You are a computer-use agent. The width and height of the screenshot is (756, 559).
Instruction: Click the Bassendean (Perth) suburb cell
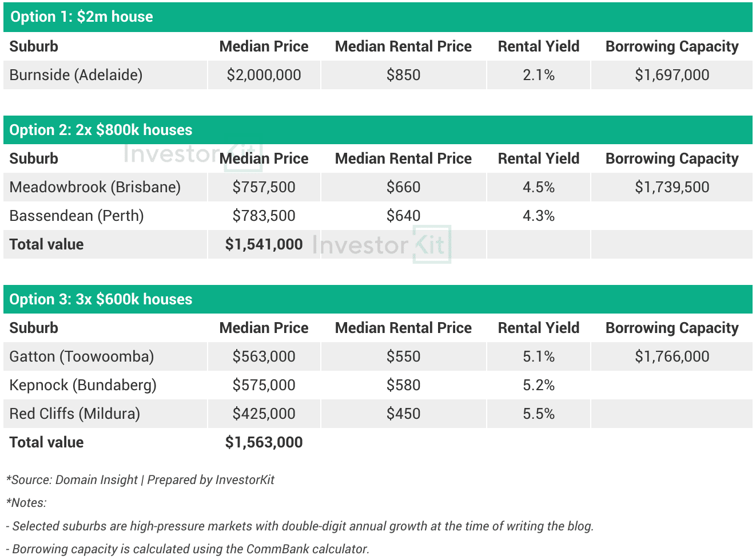tap(77, 216)
